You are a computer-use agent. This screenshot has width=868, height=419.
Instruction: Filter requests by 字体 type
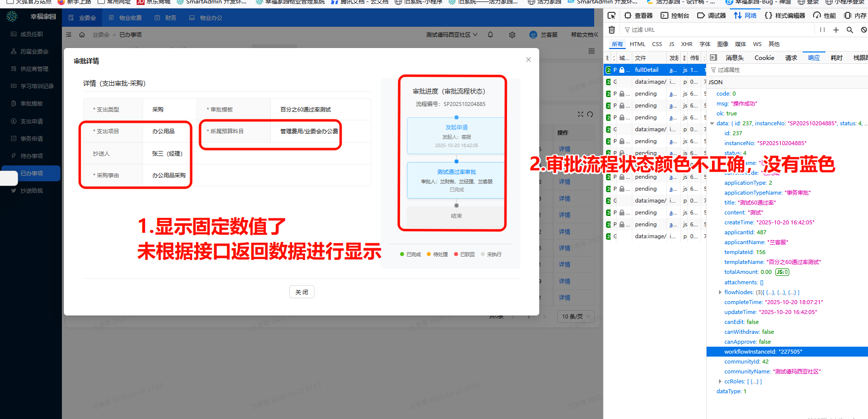tap(705, 44)
